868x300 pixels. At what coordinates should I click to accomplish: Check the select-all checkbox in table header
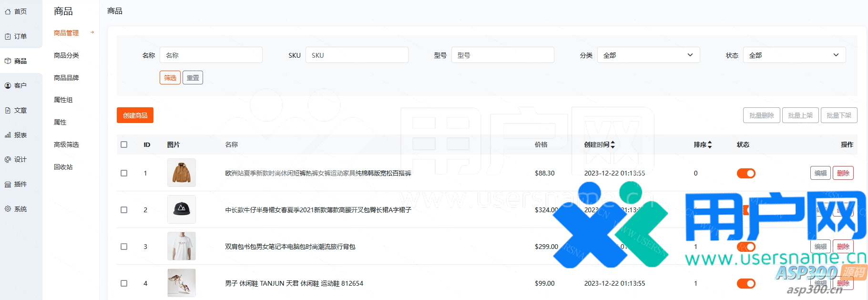(124, 145)
